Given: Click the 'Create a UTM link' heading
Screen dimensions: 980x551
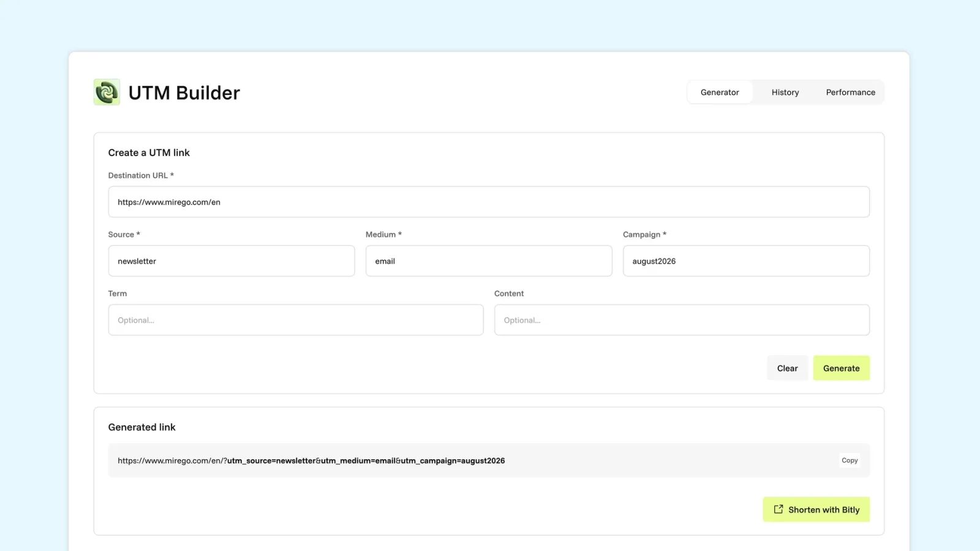Looking at the screenshot, I should (149, 152).
